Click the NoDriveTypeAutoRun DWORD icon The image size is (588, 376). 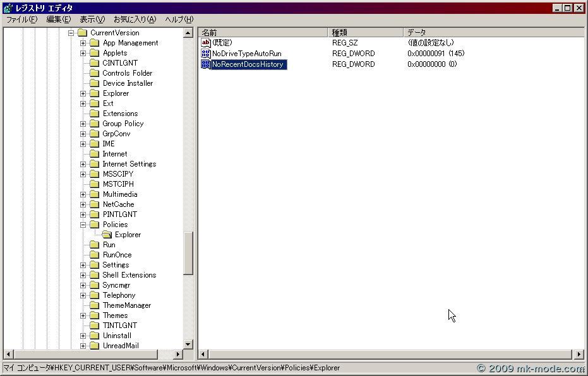pos(205,54)
